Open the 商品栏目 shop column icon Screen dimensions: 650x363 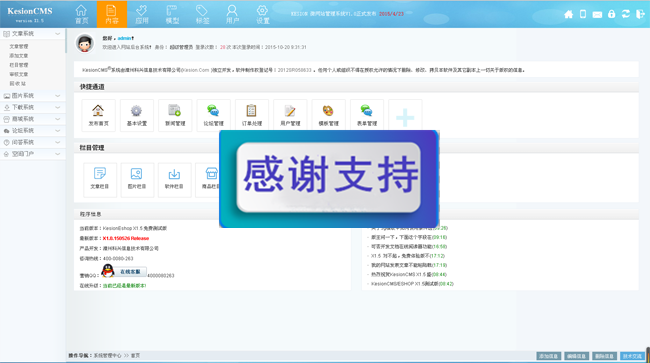point(208,179)
